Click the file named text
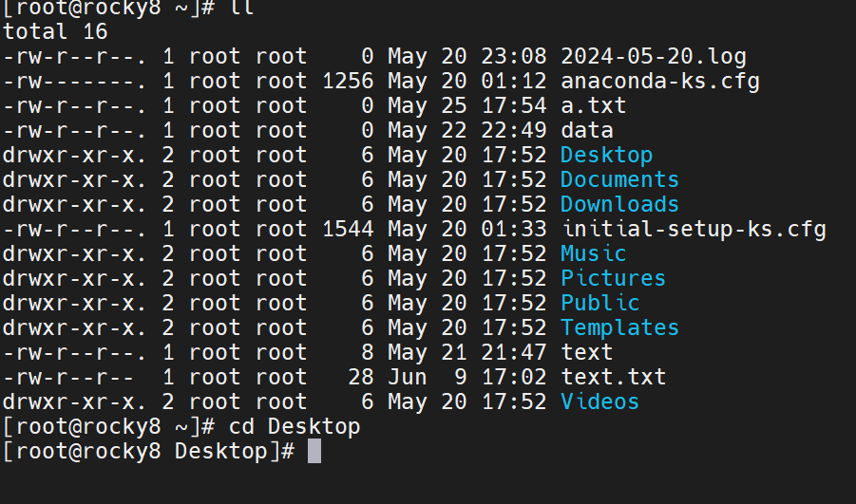The width and height of the screenshot is (856, 504). coord(587,352)
